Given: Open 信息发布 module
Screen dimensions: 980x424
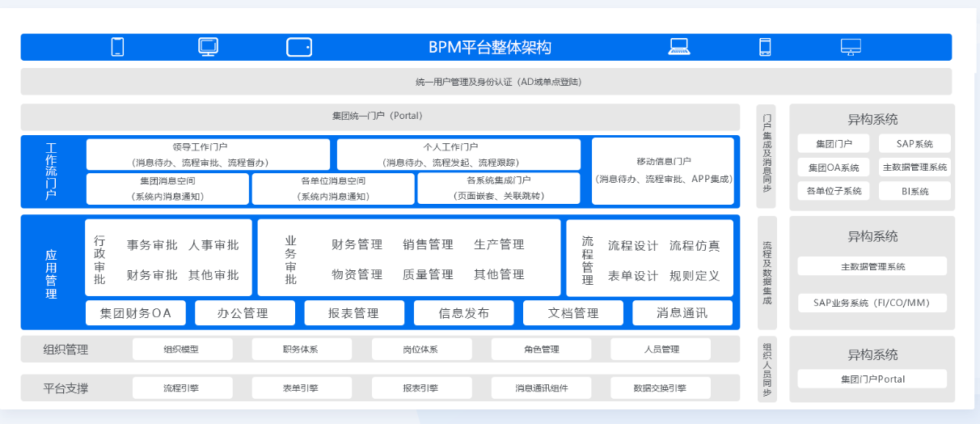Looking at the screenshot, I should point(463,313).
